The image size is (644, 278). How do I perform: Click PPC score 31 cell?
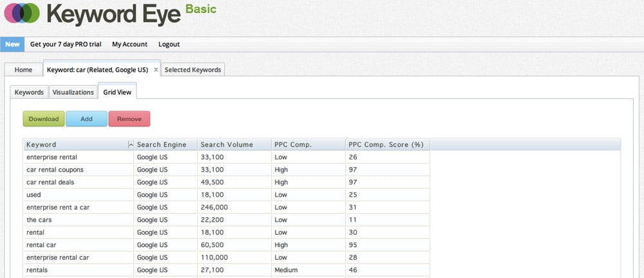[x=388, y=207]
